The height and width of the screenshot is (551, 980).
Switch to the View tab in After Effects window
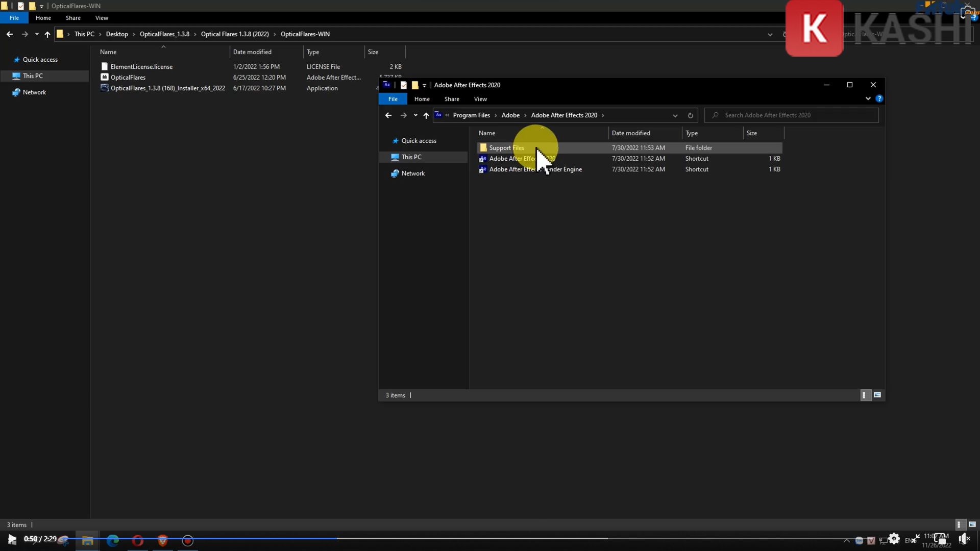click(480, 98)
